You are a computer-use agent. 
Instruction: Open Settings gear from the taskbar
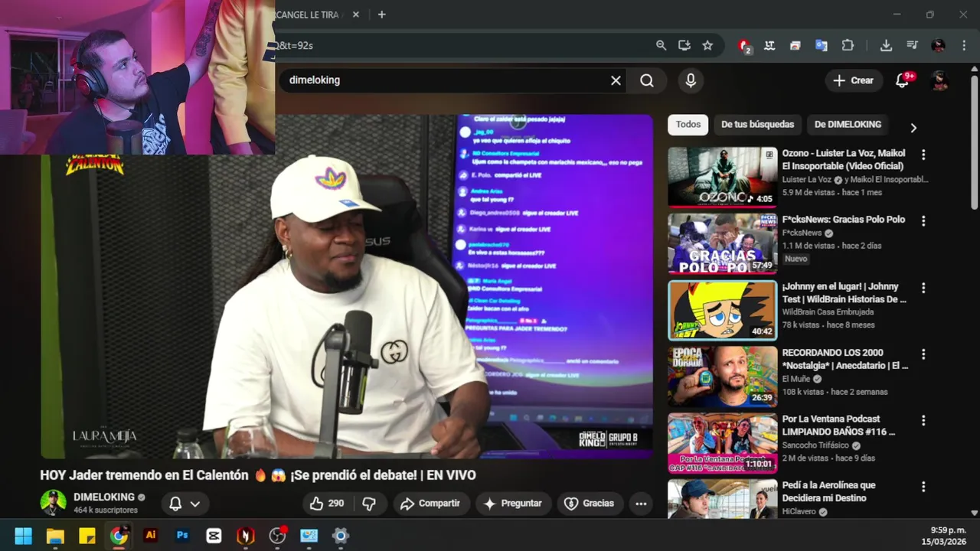[x=341, y=536]
